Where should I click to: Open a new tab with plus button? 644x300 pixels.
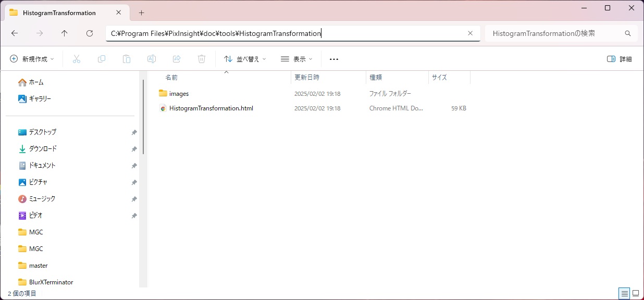pos(141,12)
